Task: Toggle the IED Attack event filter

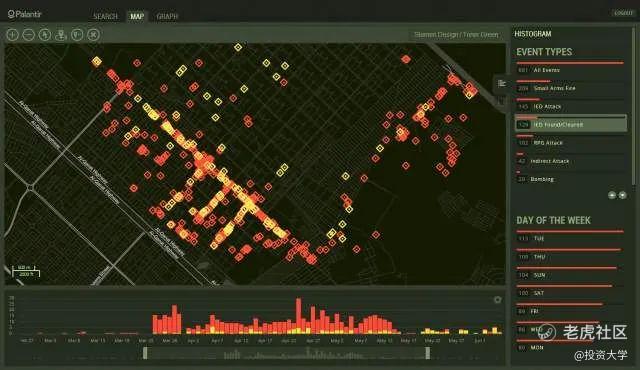Action: point(571,106)
